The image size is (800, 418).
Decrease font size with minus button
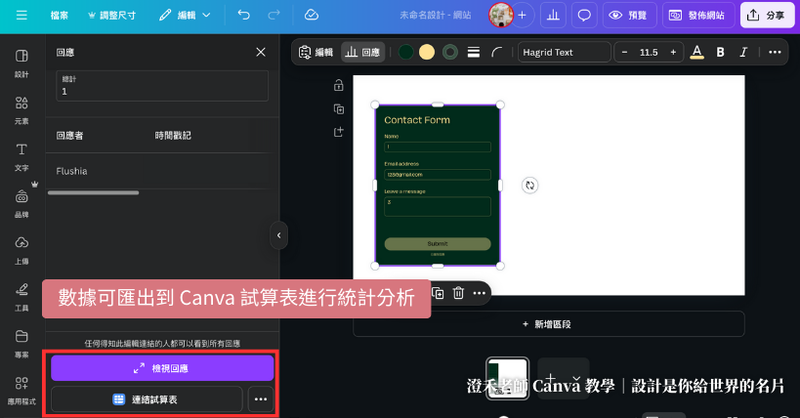pos(624,52)
